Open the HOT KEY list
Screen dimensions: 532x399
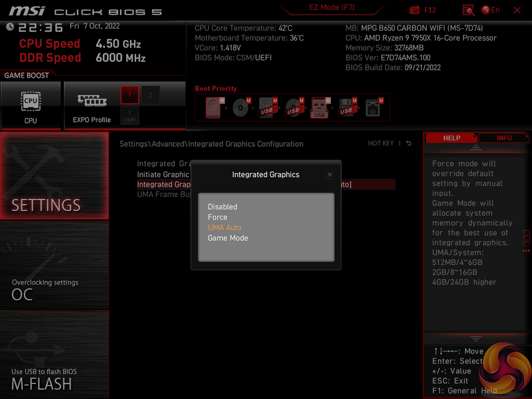pos(381,143)
